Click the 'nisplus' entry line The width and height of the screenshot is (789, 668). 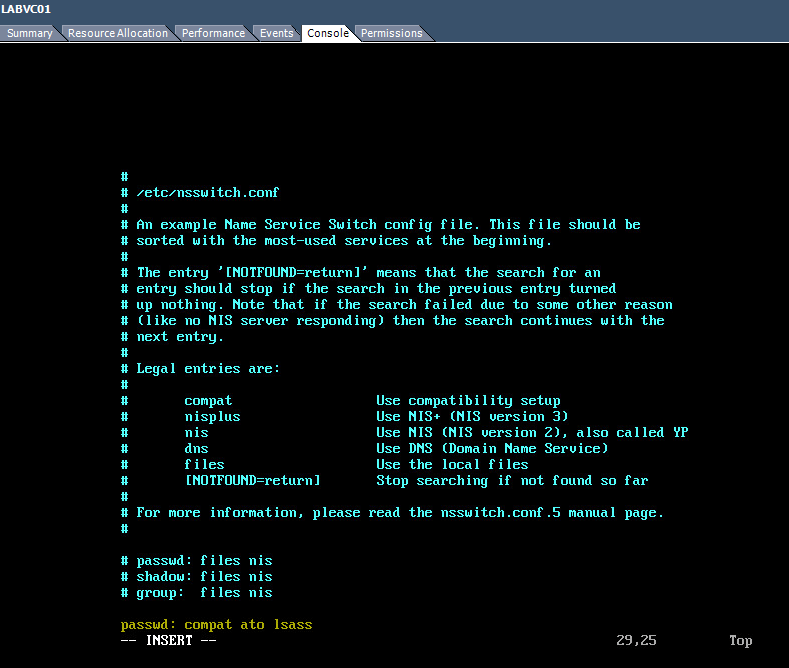212,417
